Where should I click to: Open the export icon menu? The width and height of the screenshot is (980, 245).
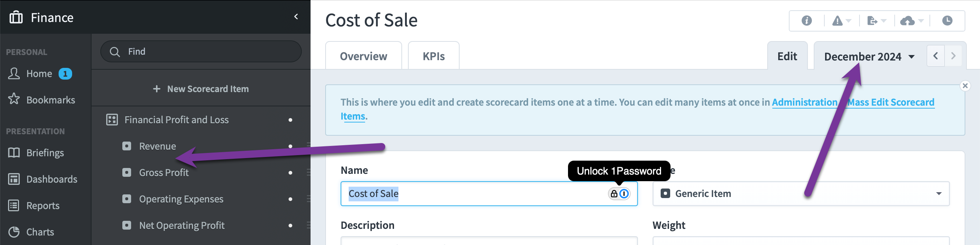[876, 21]
